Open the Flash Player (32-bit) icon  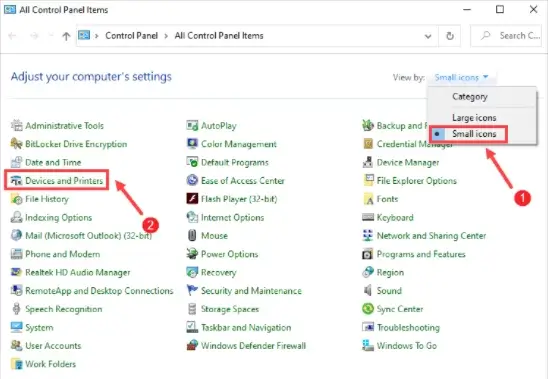(x=192, y=199)
